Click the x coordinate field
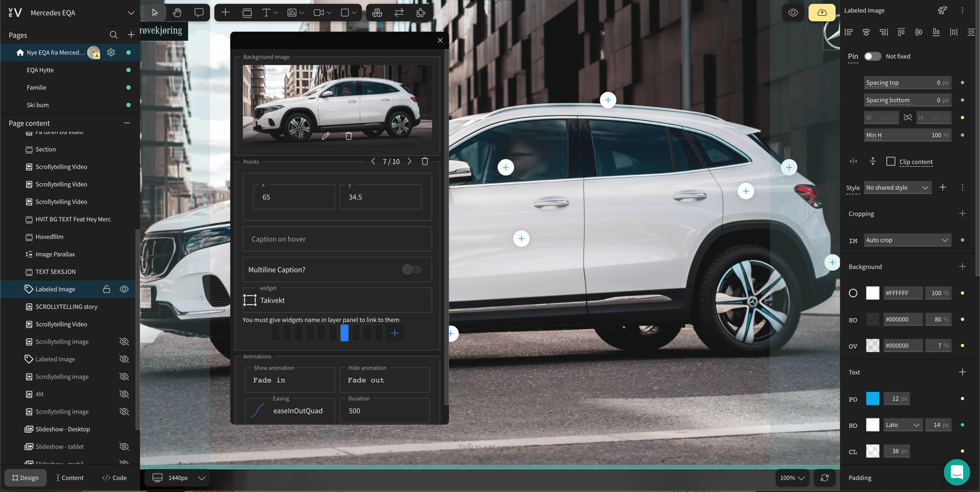This screenshot has height=492, width=980. [x=294, y=197]
